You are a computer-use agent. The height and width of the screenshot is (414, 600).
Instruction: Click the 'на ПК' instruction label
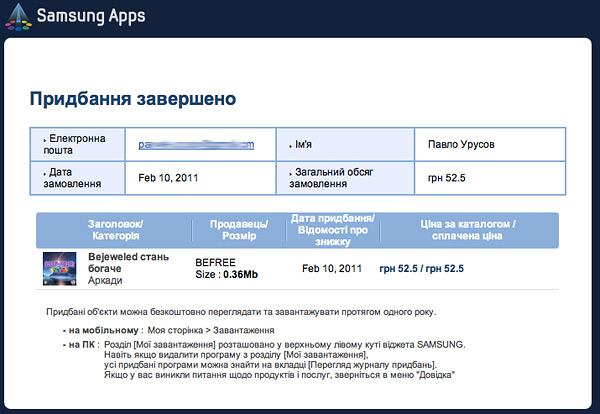coord(81,345)
